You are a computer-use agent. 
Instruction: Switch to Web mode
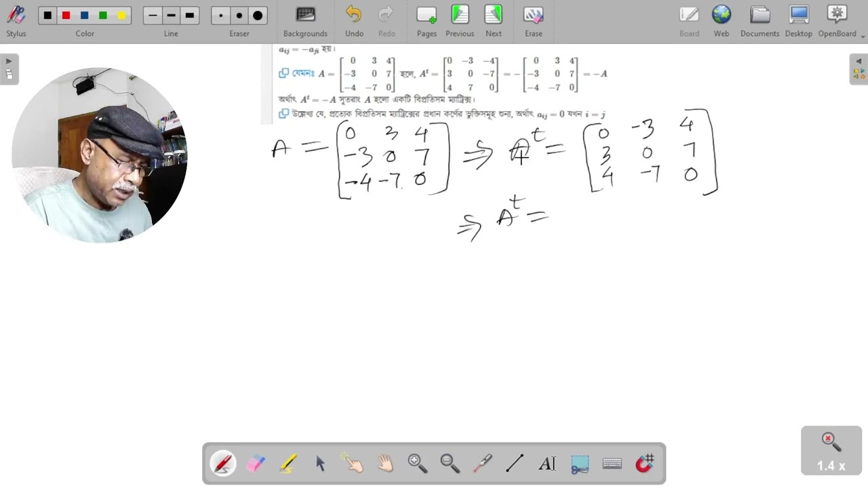[x=722, y=21]
